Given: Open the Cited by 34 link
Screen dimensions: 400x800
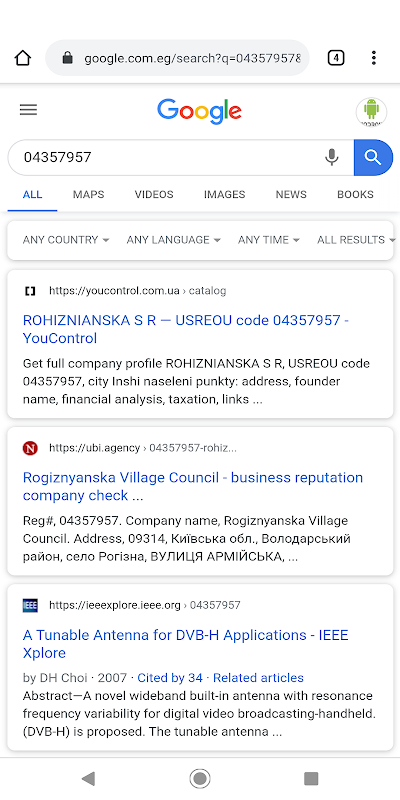Looking at the screenshot, I should [x=170, y=678].
